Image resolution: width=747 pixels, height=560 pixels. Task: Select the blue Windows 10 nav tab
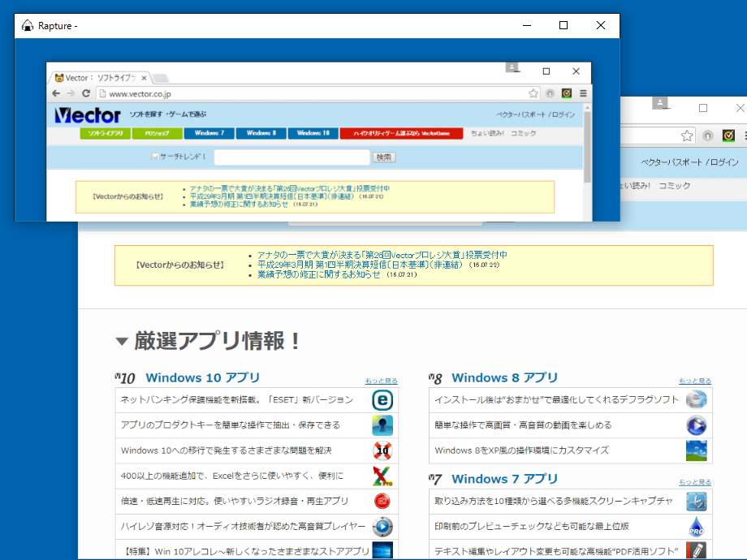point(313,133)
